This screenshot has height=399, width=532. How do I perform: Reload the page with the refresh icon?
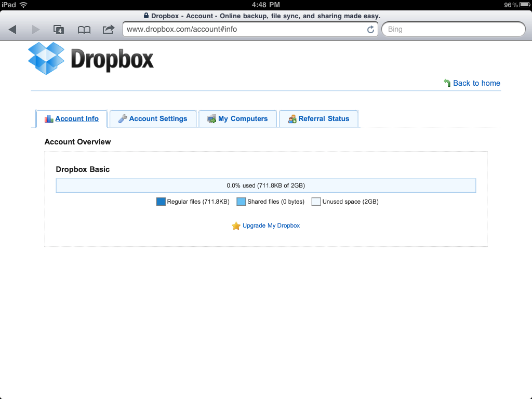(370, 30)
